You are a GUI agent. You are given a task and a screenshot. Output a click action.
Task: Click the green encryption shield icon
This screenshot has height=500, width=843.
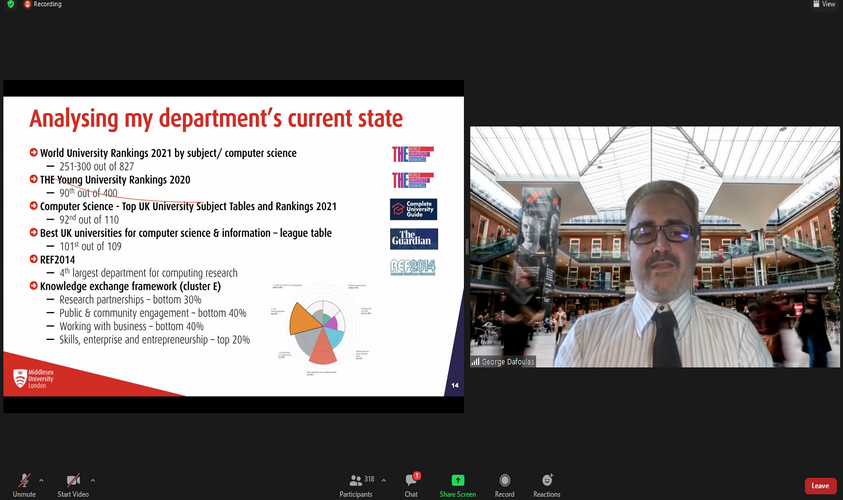(x=10, y=4)
